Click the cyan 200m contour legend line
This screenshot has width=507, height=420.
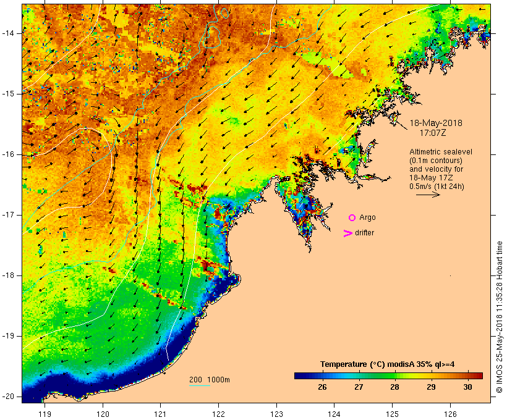pyautogui.click(x=200, y=385)
